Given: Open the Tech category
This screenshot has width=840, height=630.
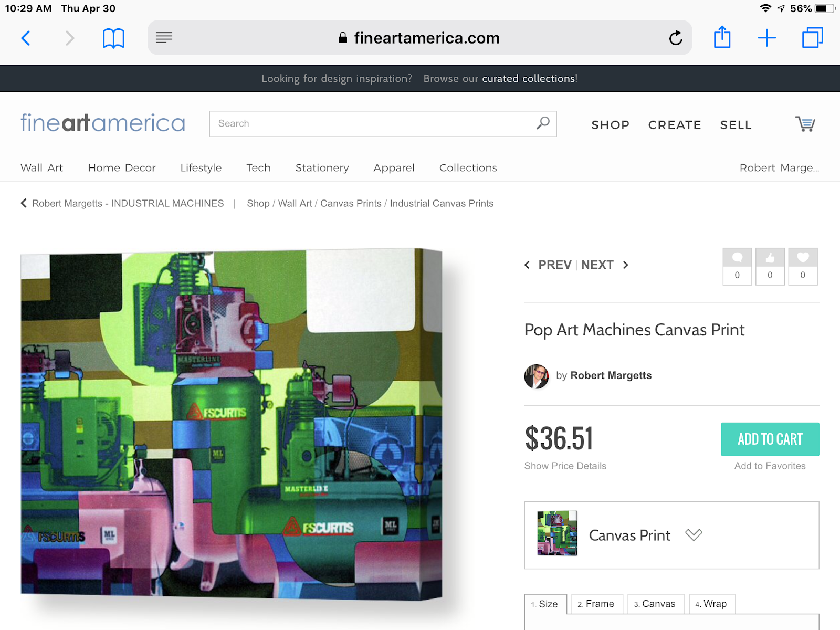Looking at the screenshot, I should (259, 167).
